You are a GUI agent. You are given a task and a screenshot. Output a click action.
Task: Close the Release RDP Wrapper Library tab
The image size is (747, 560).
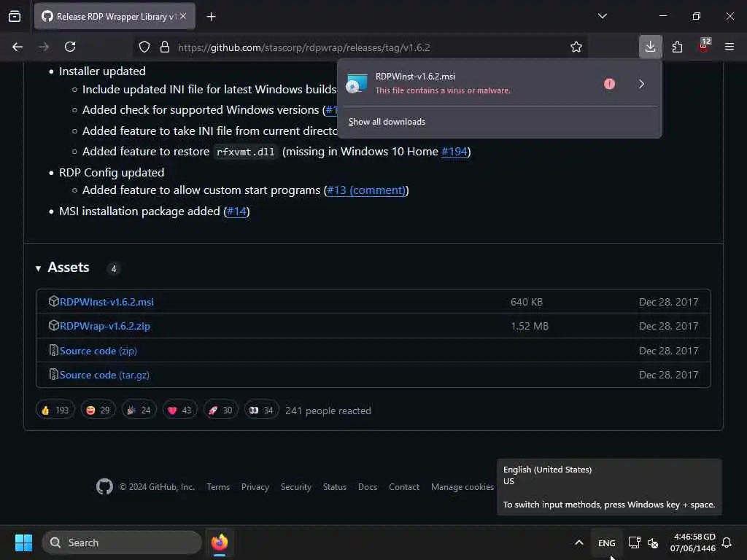pyautogui.click(x=183, y=16)
